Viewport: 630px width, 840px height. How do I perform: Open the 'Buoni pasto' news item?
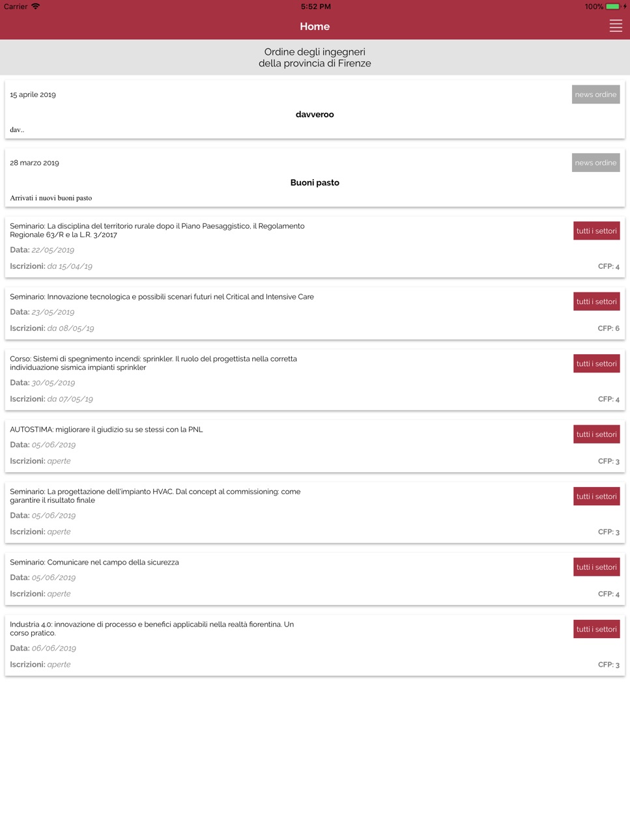tap(315, 178)
